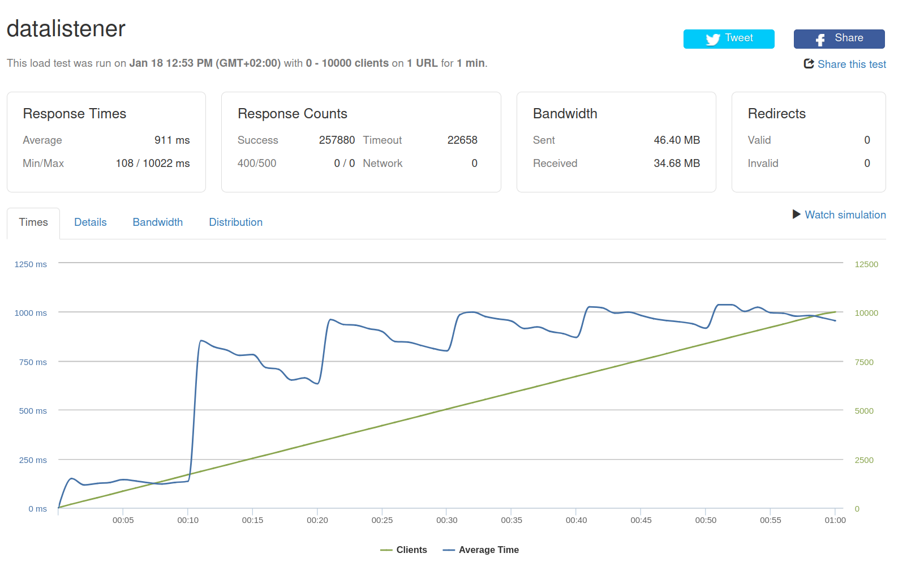Click the Sent value 46.40 MB

pyautogui.click(x=677, y=140)
